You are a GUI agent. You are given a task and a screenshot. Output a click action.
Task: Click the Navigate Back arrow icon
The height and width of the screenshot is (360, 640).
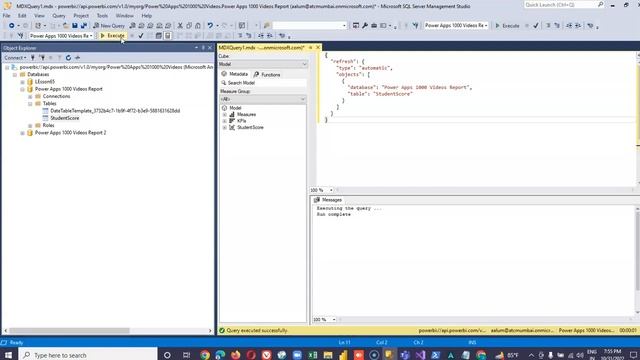(x=11, y=26)
